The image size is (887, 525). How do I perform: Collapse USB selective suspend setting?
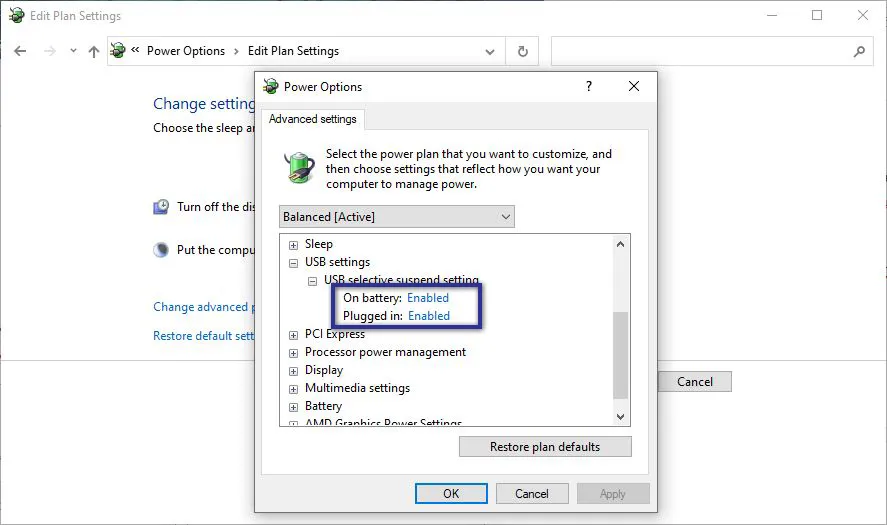coord(312,281)
